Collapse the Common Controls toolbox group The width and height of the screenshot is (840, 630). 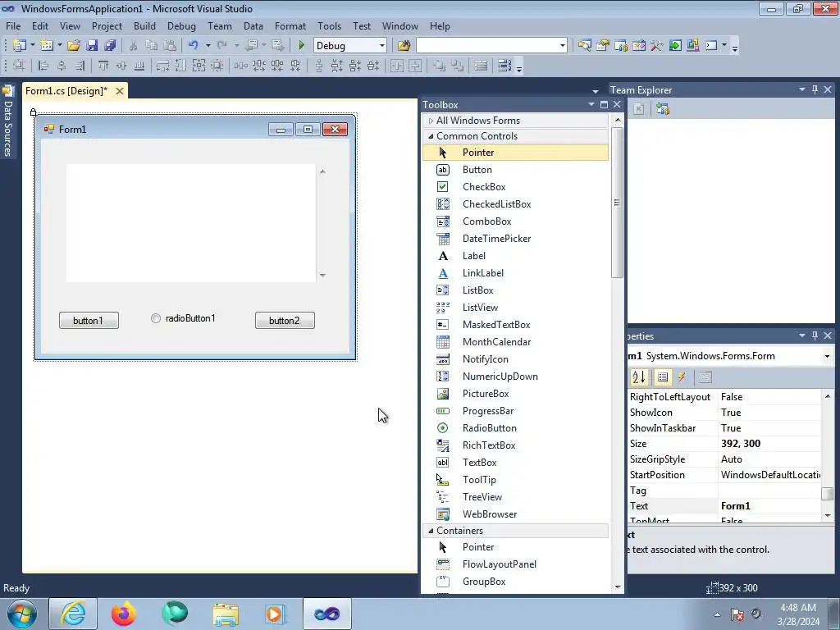[x=431, y=136]
